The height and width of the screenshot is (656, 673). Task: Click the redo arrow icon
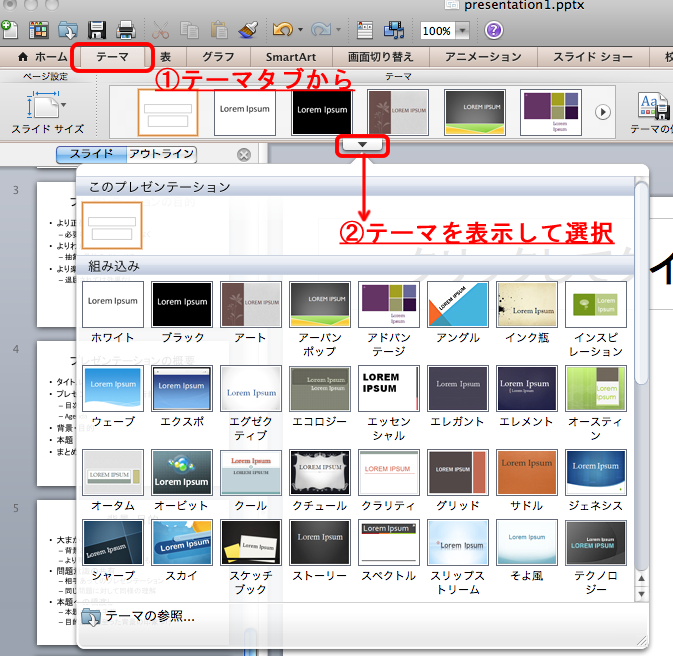click(321, 30)
